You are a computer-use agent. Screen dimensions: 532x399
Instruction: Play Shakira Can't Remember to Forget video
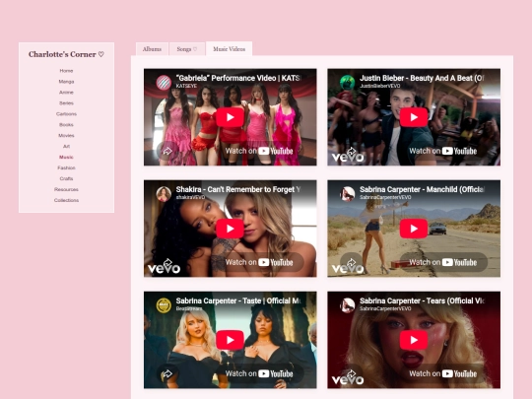[230, 229]
